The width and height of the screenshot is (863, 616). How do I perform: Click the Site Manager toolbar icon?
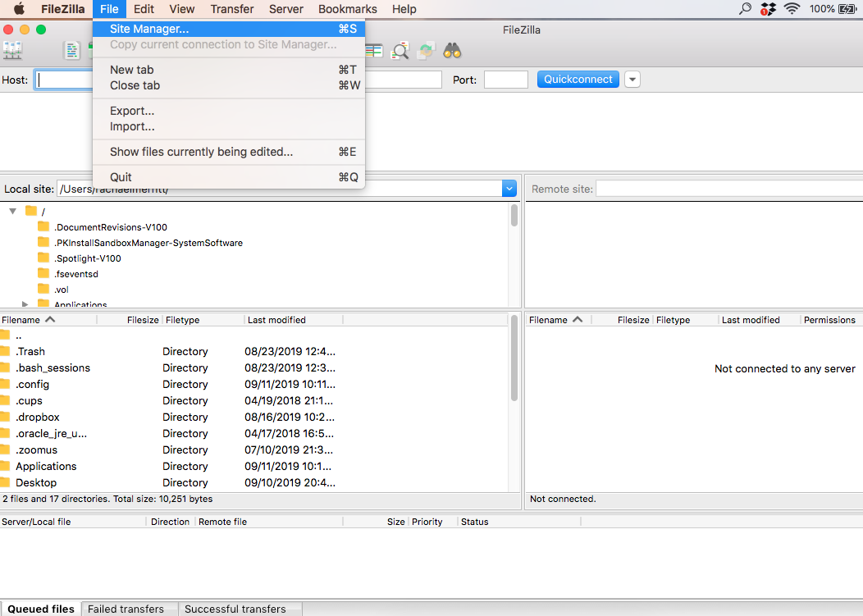coord(12,51)
